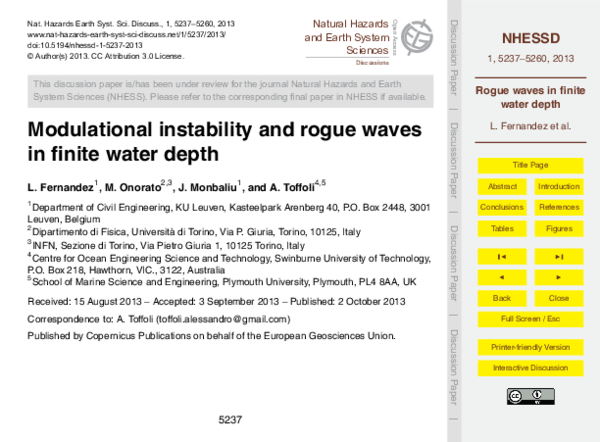Click the sidebar title 'Rogue waves in finite water depth'
This screenshot has width=600, height=442.
530,97
